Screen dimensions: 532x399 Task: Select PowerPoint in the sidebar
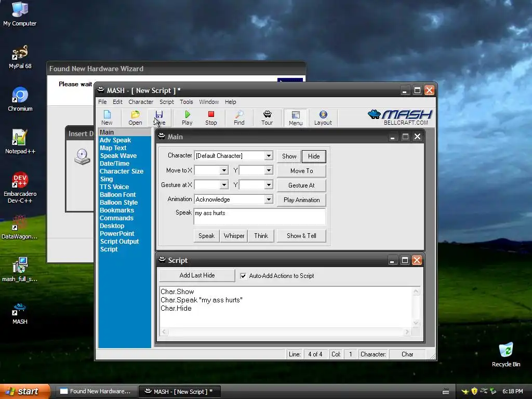(x=117, y=234)
